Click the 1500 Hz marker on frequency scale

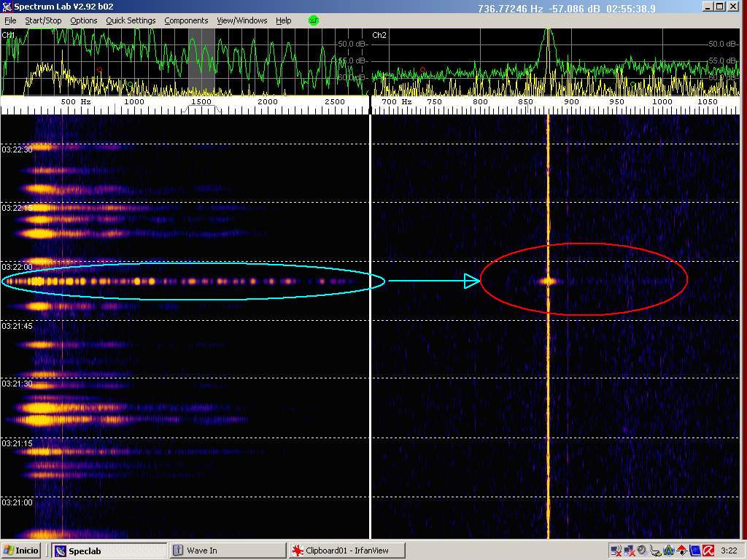pos(201,102)
